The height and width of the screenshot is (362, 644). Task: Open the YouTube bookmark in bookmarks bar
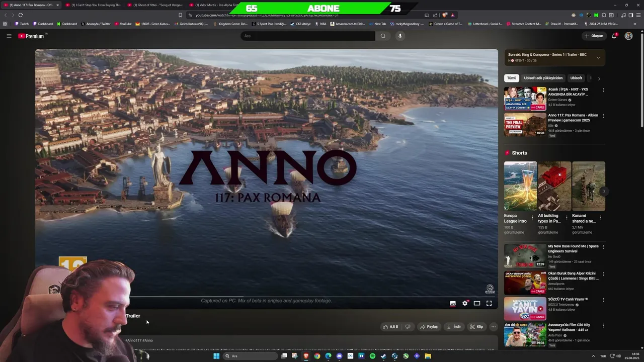pyautogui.click(x=123, y=24)
